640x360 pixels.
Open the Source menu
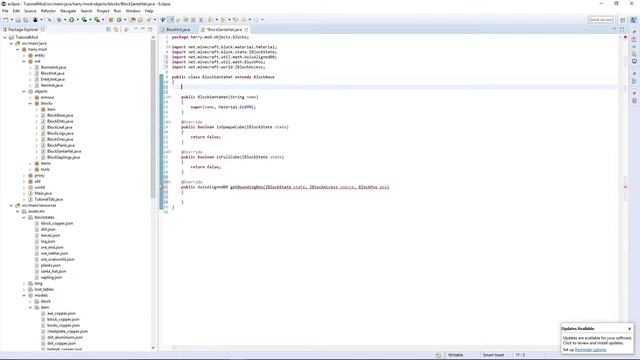point(30,11)
